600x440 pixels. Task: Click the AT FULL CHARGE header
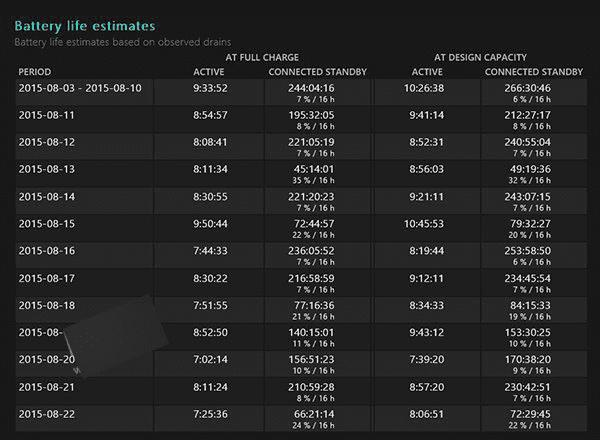[262, 57]
